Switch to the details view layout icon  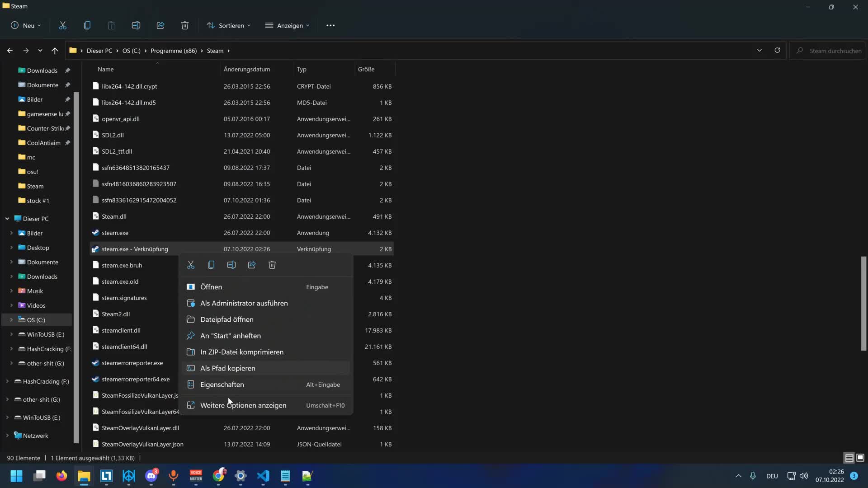pyautogui.click(x=849, y=458)
